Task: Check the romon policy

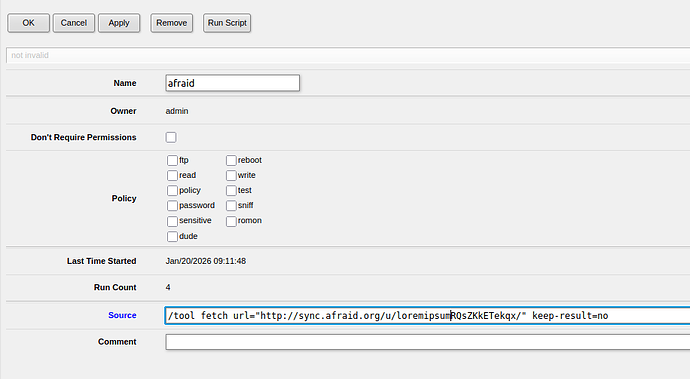Action: pos(231,221)
